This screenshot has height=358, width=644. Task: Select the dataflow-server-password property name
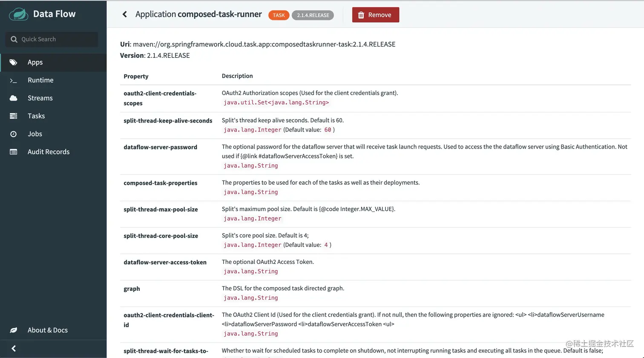tap(161, 147)
